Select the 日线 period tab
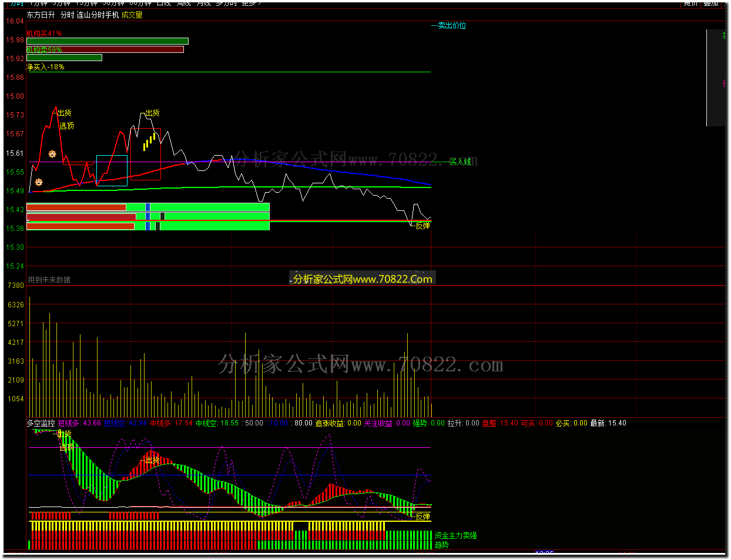Screen dimensions: 731x560 tap(163, 3)
